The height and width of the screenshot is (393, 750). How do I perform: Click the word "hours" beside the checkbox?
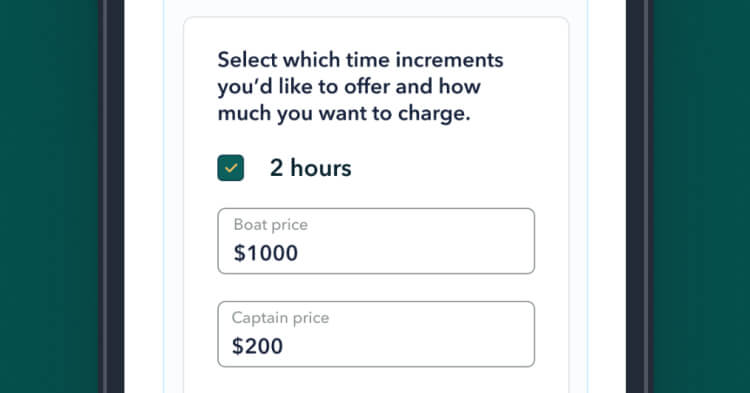pyautogui.click(x=321, y=168)
